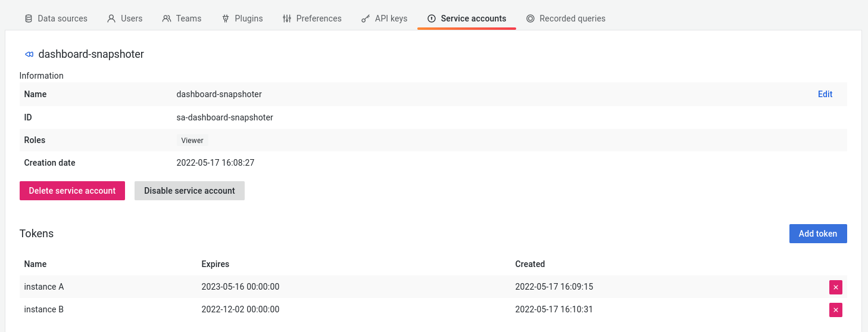Click the API keys key icon

tap(366, 18)
